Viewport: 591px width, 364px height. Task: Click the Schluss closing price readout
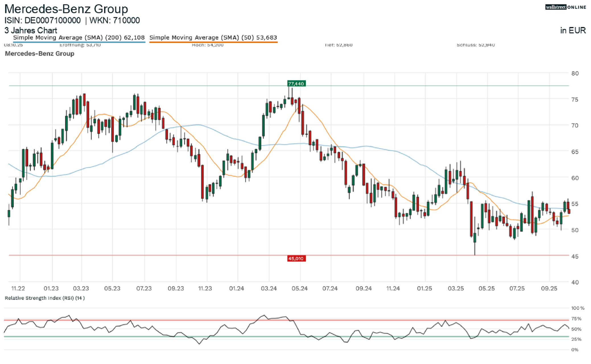[475, 45]
